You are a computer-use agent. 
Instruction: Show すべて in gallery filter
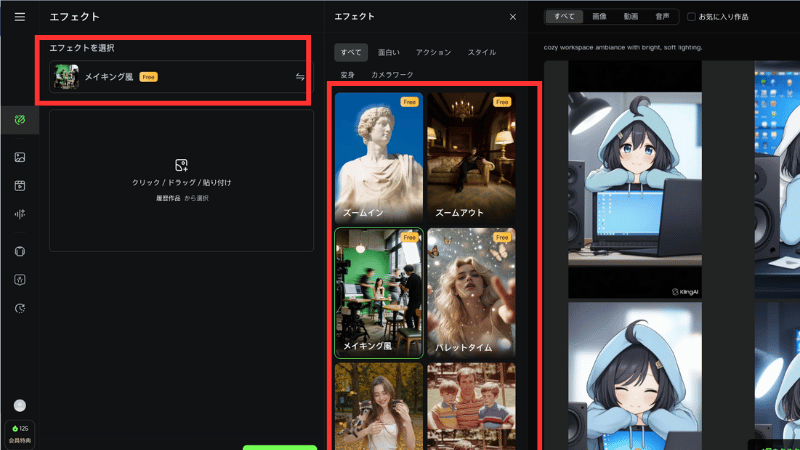click(564, 17)
